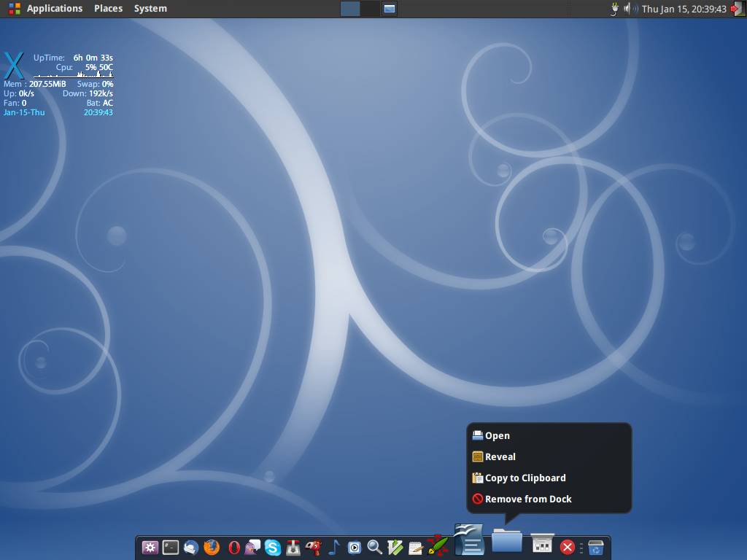Click the blue folder icon in the dock
747x560 pixels.
[x=507, y=540]
